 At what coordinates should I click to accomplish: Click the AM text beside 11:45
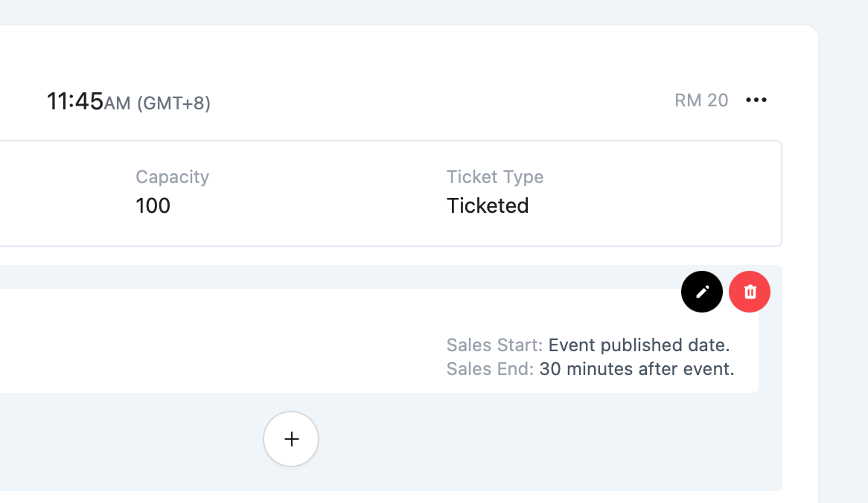(118, 103)
